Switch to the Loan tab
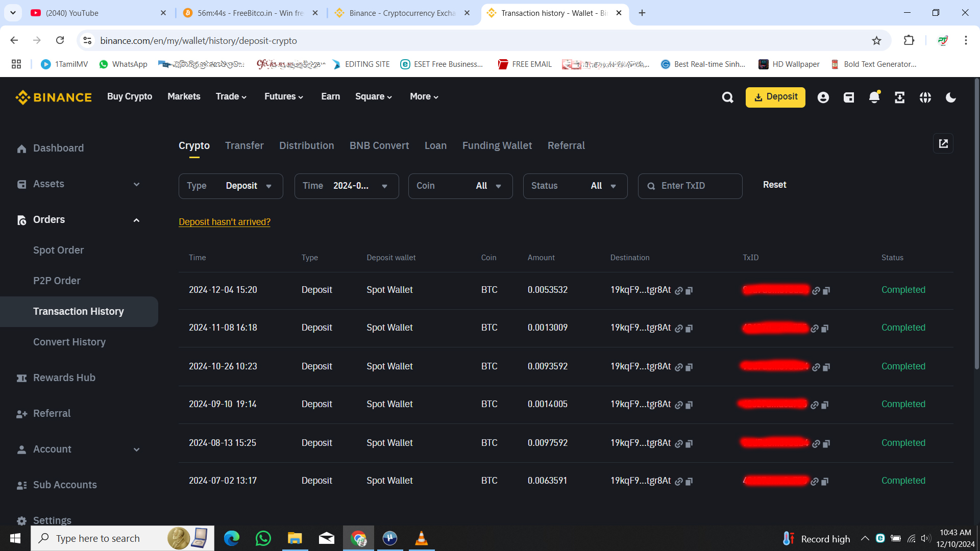Image resolution: width=980 pixels, height=551 pixels. point(435,146)
